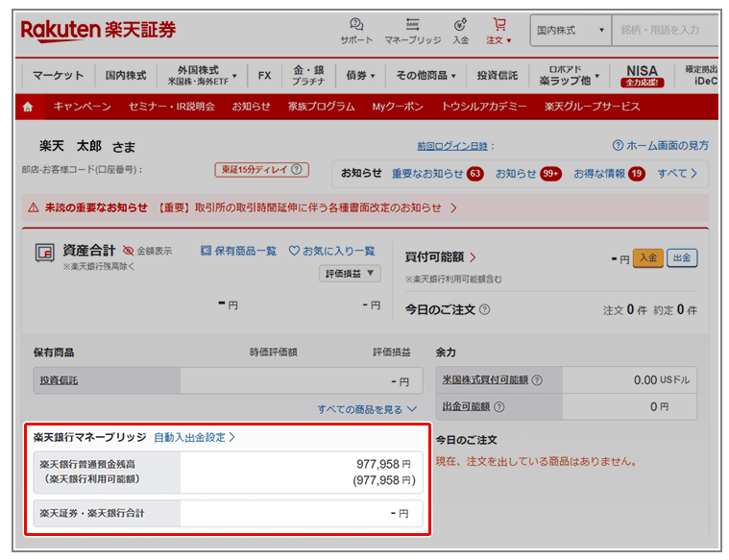Open the NISA 全力応援 menu item

[642, 75]
